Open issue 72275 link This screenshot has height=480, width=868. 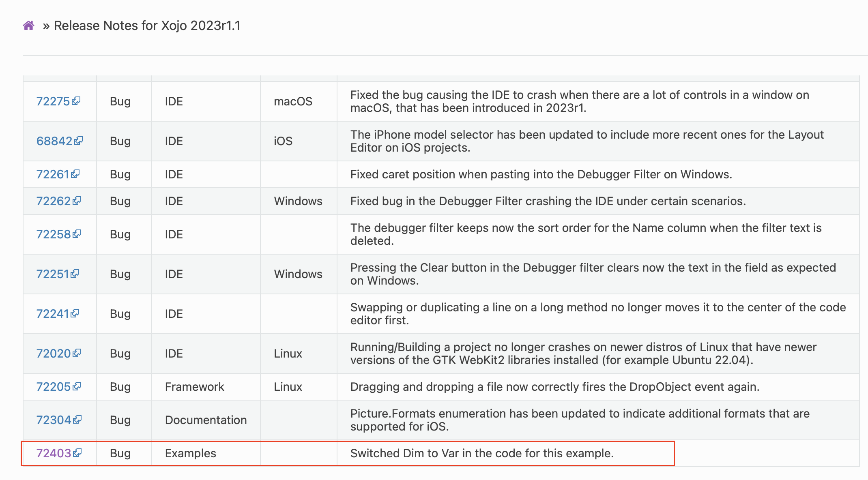[x=53, y=101]
